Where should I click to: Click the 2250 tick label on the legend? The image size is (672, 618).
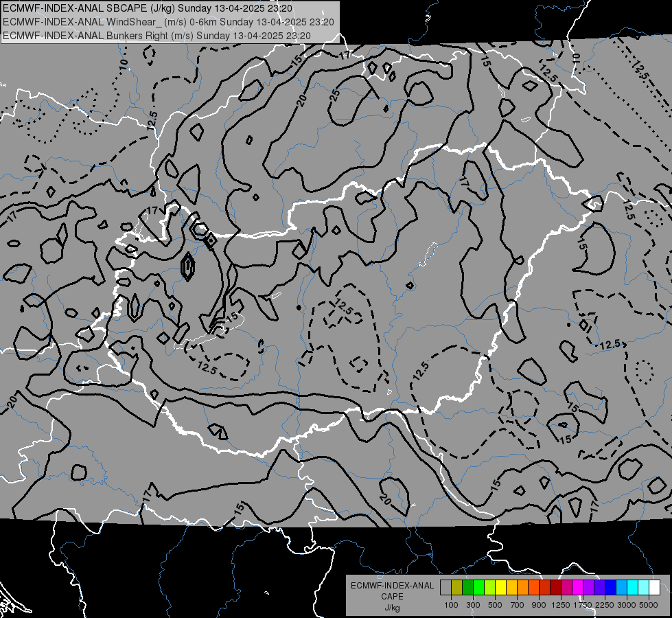click(605, 605)
